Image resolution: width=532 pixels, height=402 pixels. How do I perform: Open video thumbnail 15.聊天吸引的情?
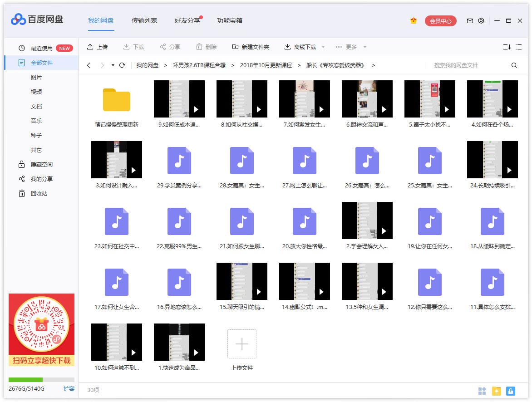[x=241, y=281]
